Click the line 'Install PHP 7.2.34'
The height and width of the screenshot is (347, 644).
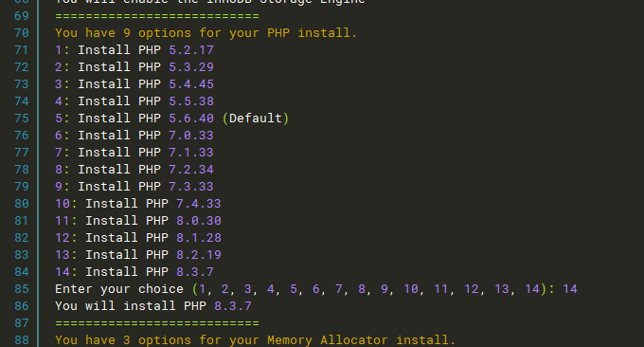pos(146,170)
